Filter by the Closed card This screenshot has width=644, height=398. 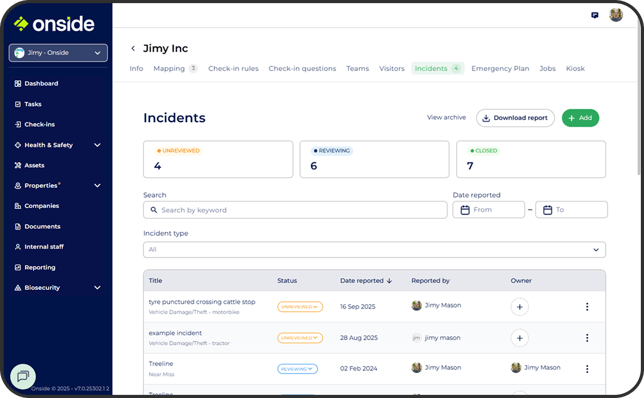531,159
